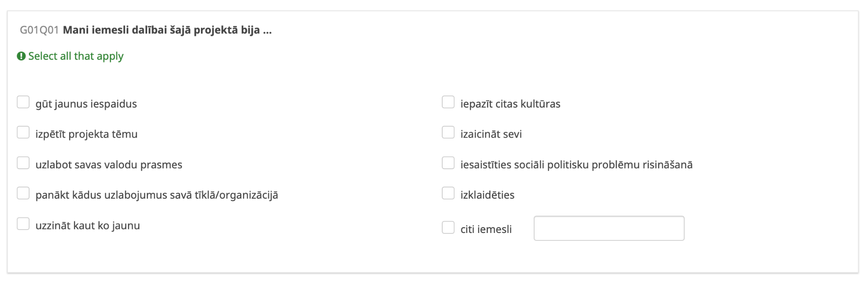Image resolution: width=868 pixels, height=282 pixels.
Task: Select the 'uzlabot savas valodu prasmes' checkbox
Action: coord(23,163)
